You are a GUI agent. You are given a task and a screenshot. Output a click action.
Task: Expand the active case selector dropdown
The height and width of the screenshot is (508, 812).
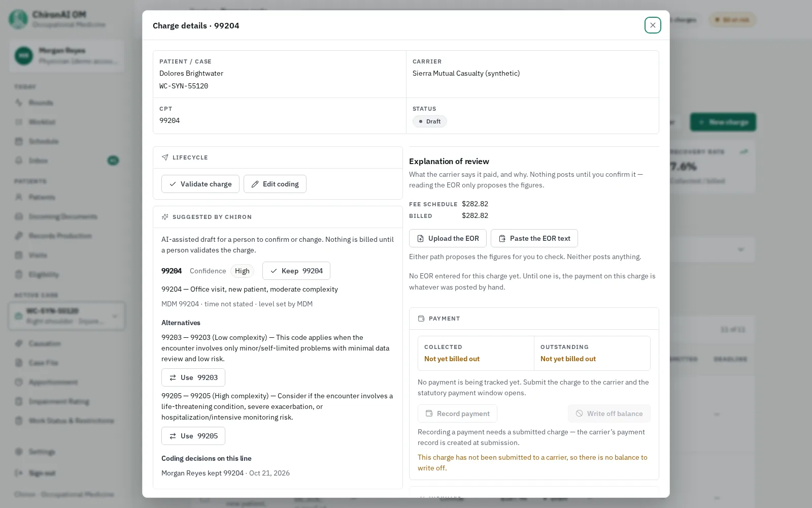pos(66,316)
